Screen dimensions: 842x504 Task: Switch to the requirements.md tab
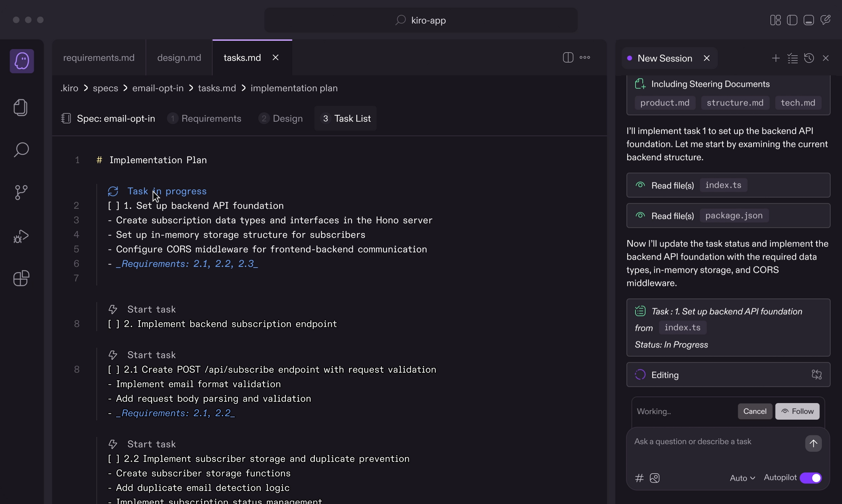(99, 58)
